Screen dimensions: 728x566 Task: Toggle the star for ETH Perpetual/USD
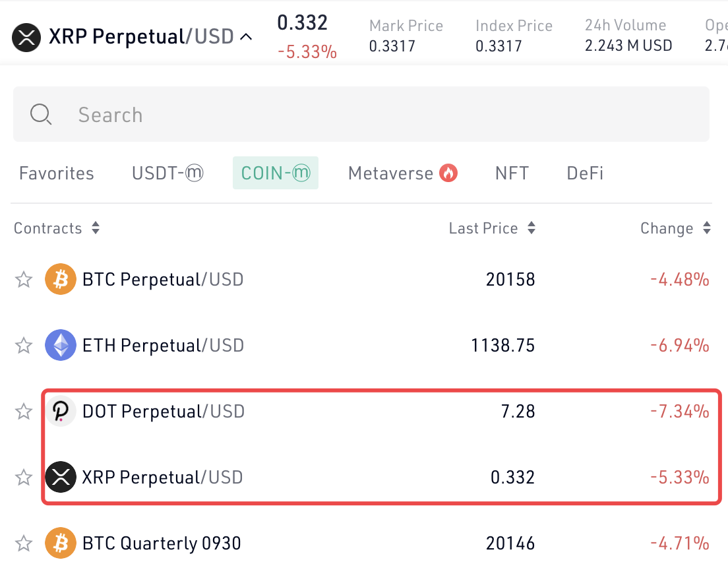[24, 346]
